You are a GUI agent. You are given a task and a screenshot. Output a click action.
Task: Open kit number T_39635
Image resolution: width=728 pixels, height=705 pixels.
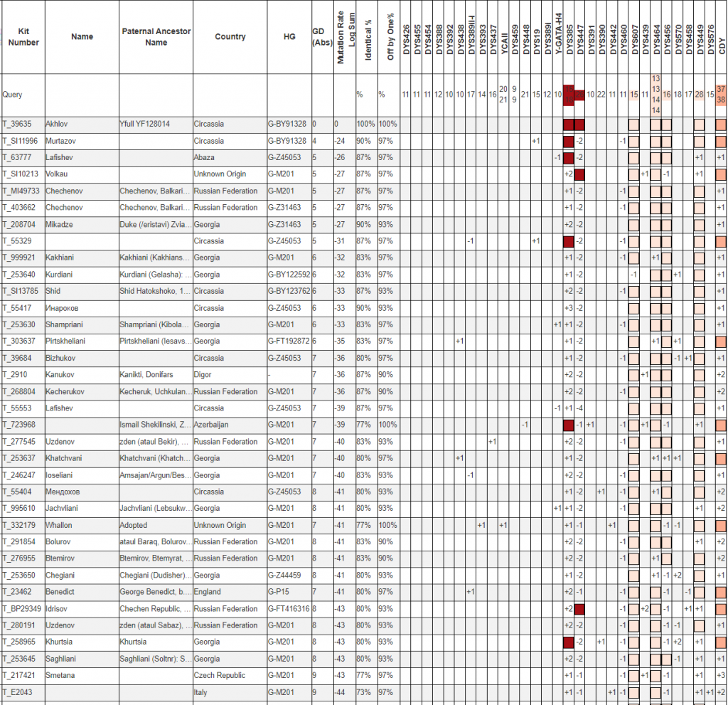click(17, 124)
